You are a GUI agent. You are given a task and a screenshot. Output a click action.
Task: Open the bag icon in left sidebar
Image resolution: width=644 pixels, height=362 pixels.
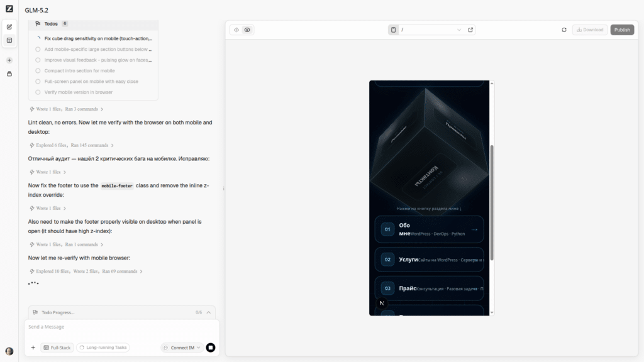click(x=9, y=74)
